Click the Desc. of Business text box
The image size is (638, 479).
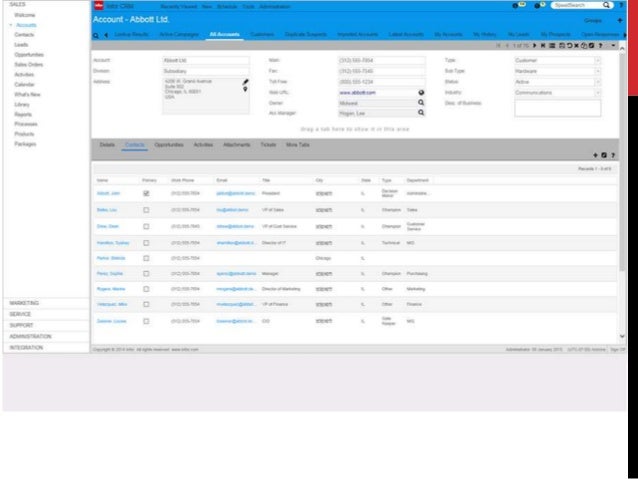pyautogui.click(x=557, y=109)
